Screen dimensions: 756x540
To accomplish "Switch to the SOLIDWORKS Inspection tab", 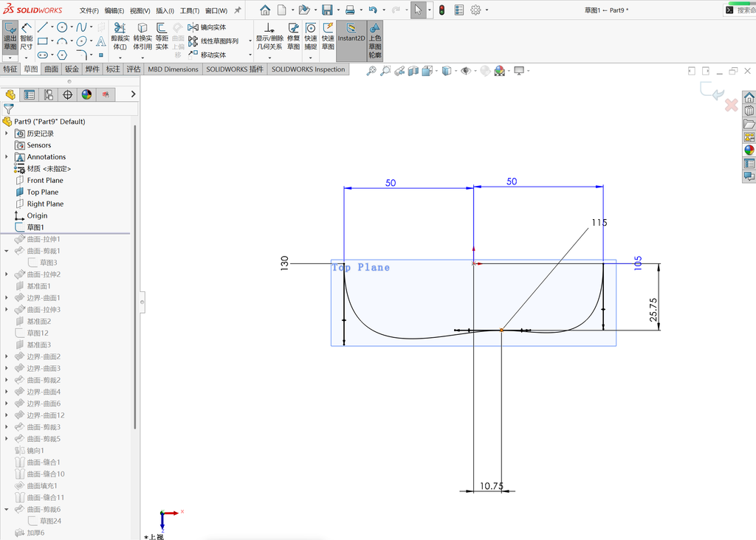I will click(308, 69).
